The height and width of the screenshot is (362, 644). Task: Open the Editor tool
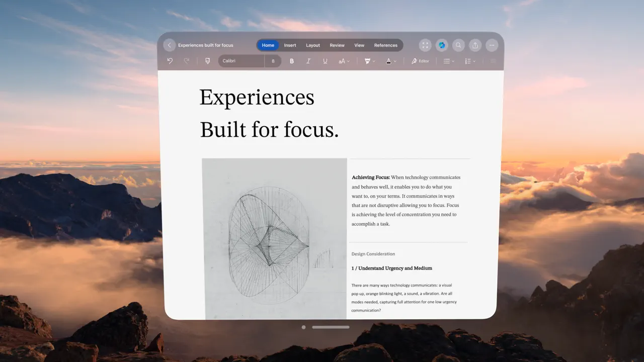click(420, 61)
